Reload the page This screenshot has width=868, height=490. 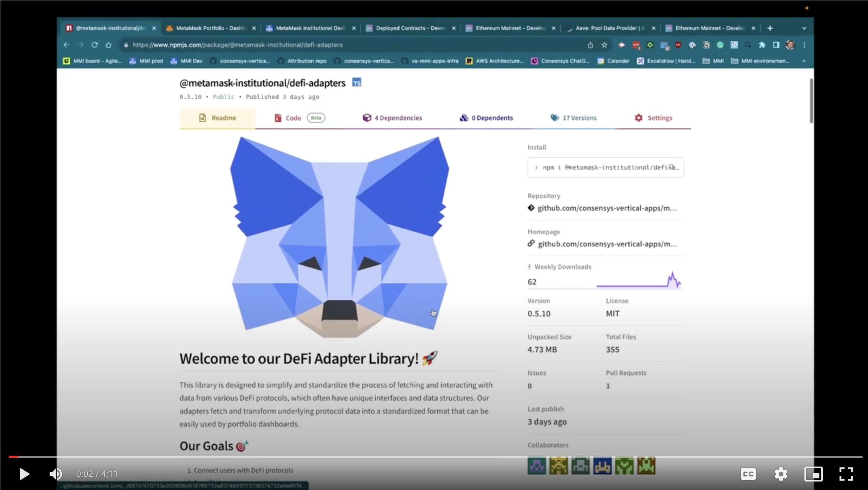point(94,45)
